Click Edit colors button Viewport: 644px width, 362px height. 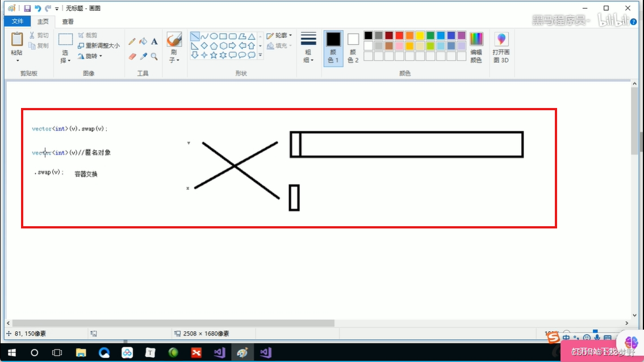(476, 48)
